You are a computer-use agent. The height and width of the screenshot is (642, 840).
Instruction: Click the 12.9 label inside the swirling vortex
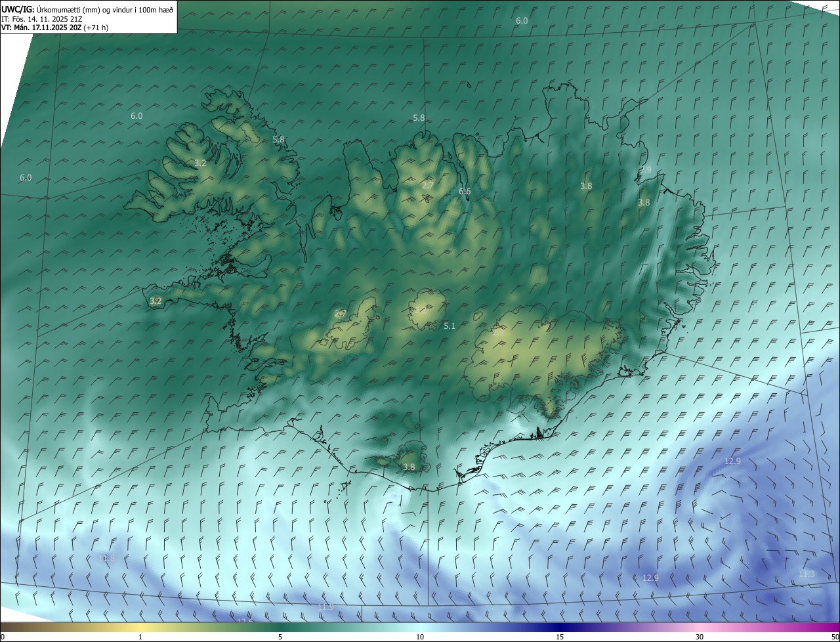[732, 461]
